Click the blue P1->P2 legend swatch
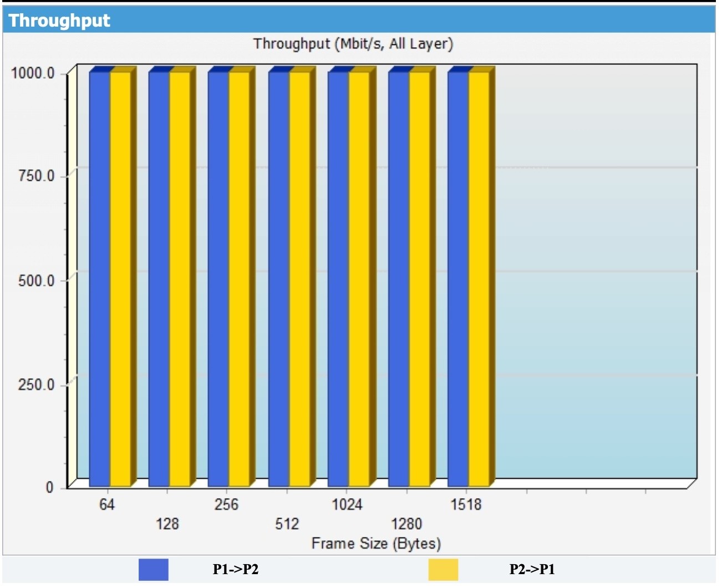Image resolution: width=722 pixels, height=588 pixels. 154,570
